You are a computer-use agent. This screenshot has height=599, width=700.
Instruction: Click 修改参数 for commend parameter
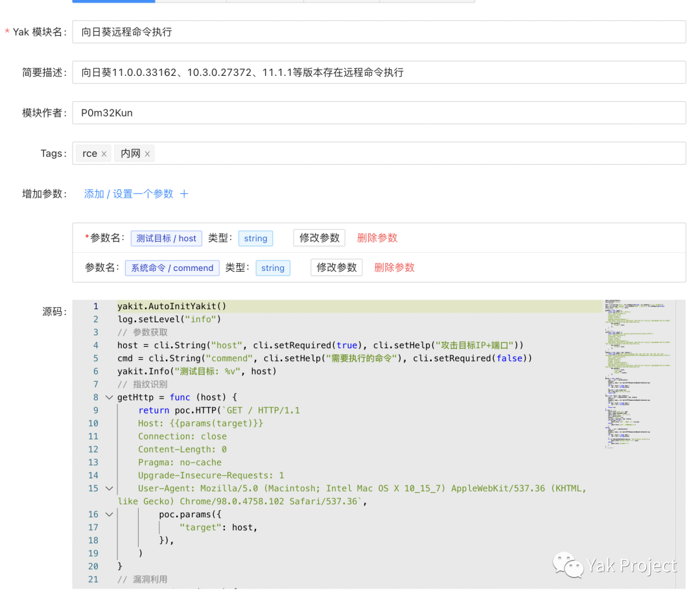click(x=336, y=267)
